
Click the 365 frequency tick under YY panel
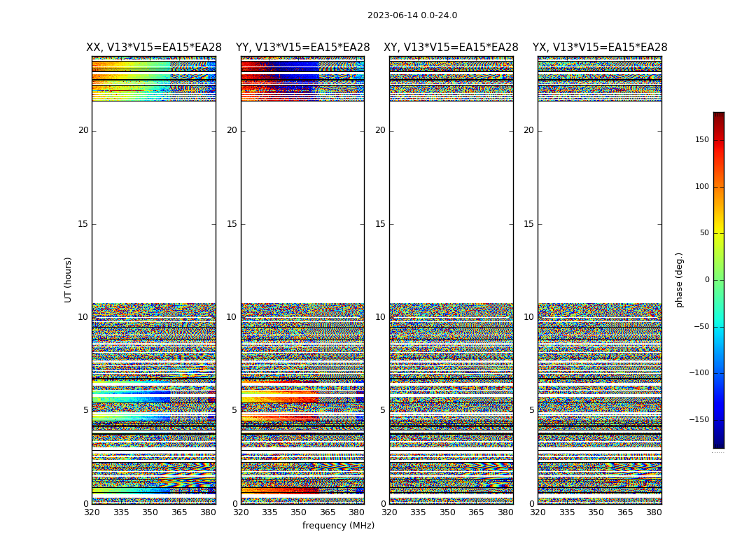click(328, 512)
